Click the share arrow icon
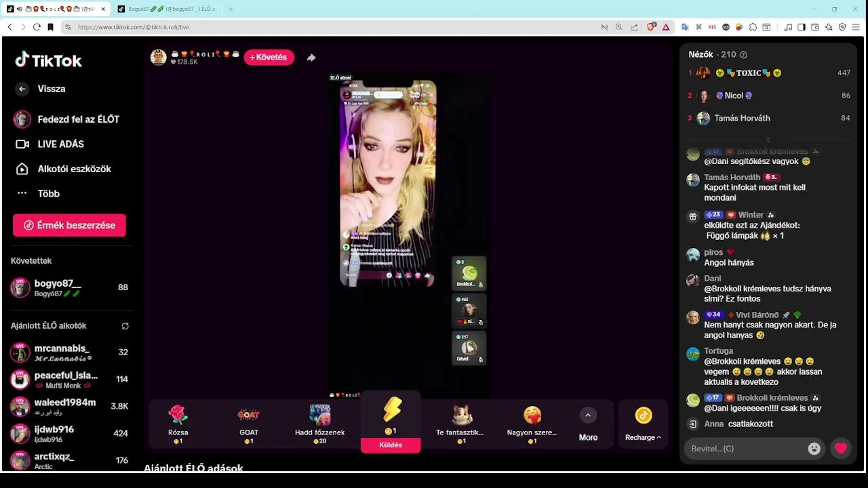868x488 pixels. tap(311, 58)
